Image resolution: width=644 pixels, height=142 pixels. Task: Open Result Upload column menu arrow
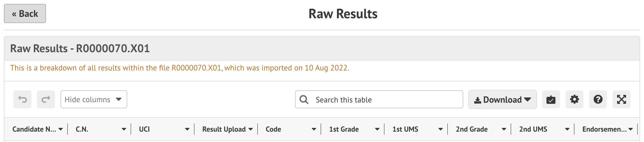[251, 129]
